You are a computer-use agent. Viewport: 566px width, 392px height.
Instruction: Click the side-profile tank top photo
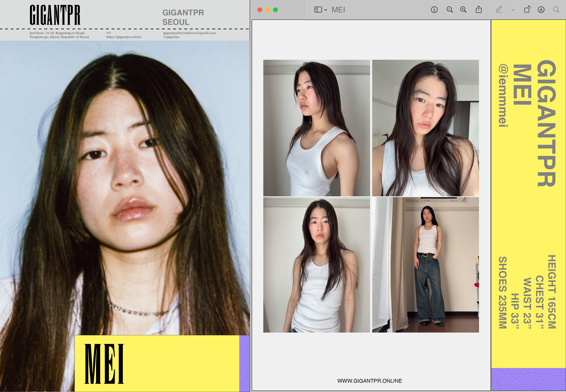point(316,128)
